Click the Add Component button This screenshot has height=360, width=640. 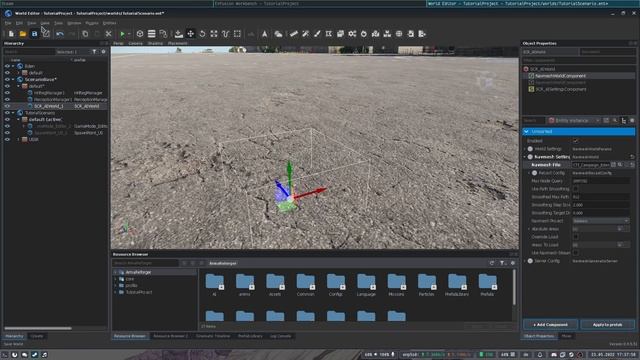point(550,325)
